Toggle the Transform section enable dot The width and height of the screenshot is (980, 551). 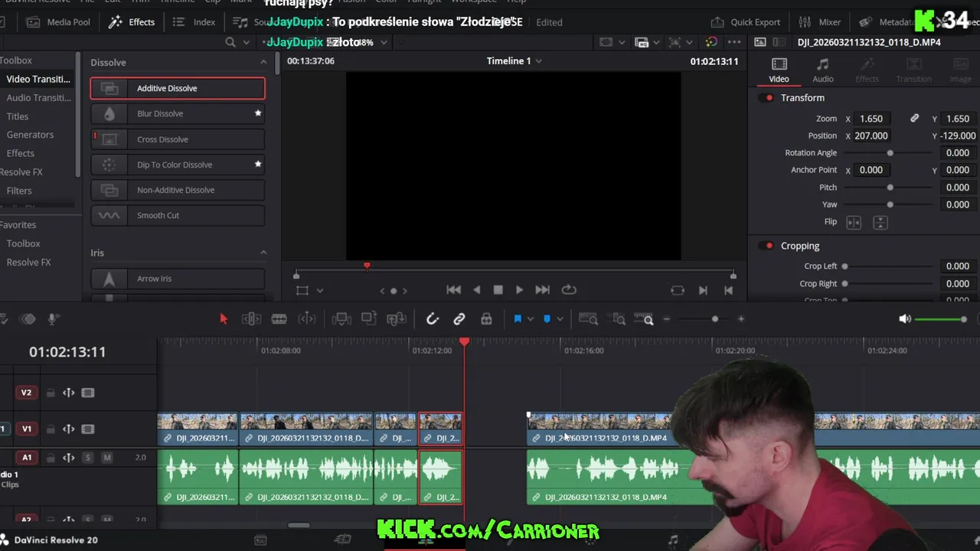pyautogui.click(x=769, y=98)
